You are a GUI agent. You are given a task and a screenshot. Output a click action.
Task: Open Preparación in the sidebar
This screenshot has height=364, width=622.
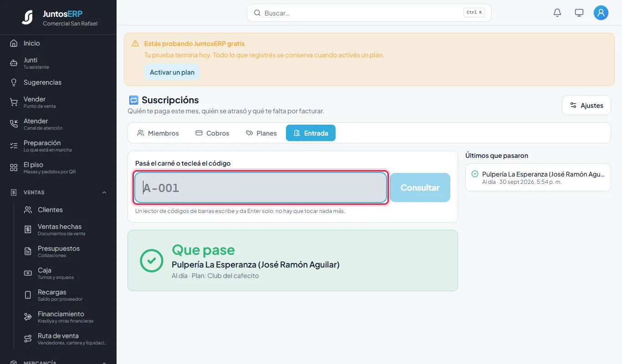click(58, 146)
